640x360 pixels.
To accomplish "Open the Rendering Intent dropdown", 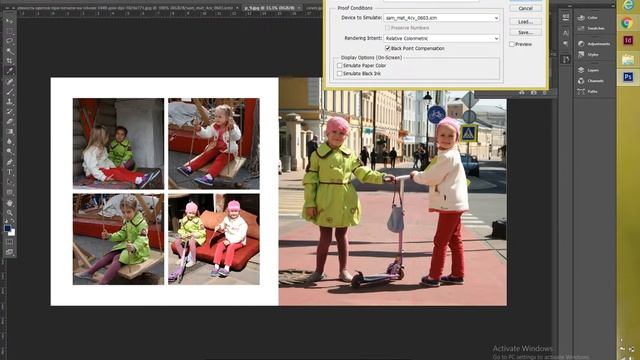I will click(442, 38).
